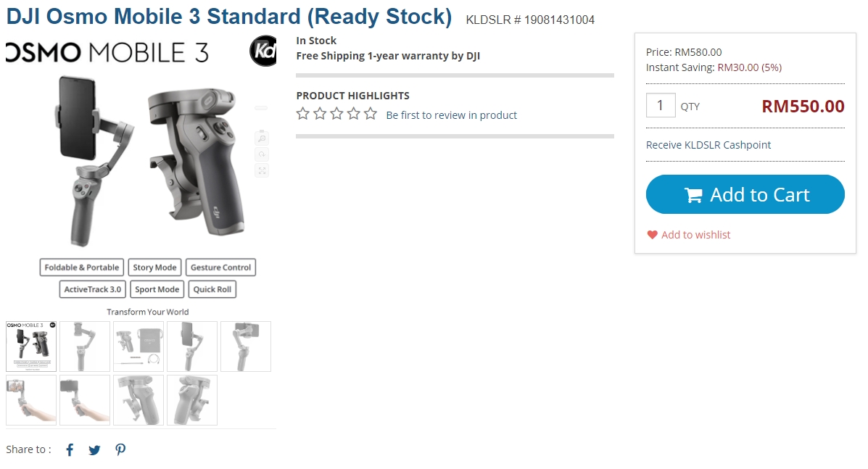The image size is (868, 469).
Task: Share product on Twitter
Action: [x=94, y=450]
